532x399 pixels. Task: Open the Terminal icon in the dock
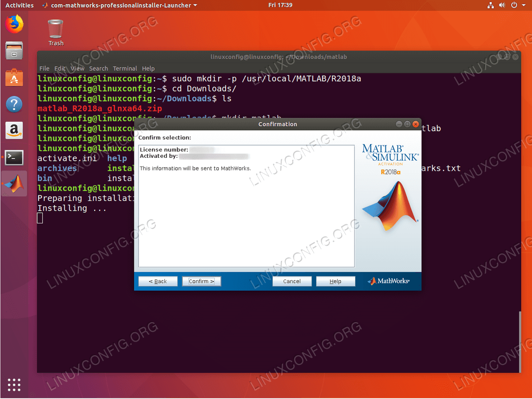click(x=14, y=157)
